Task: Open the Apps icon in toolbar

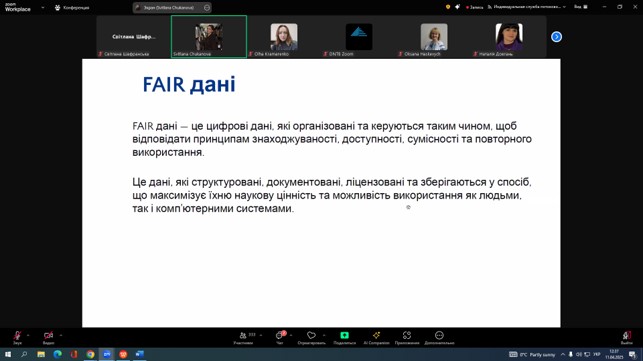Action: coord(407,337)
